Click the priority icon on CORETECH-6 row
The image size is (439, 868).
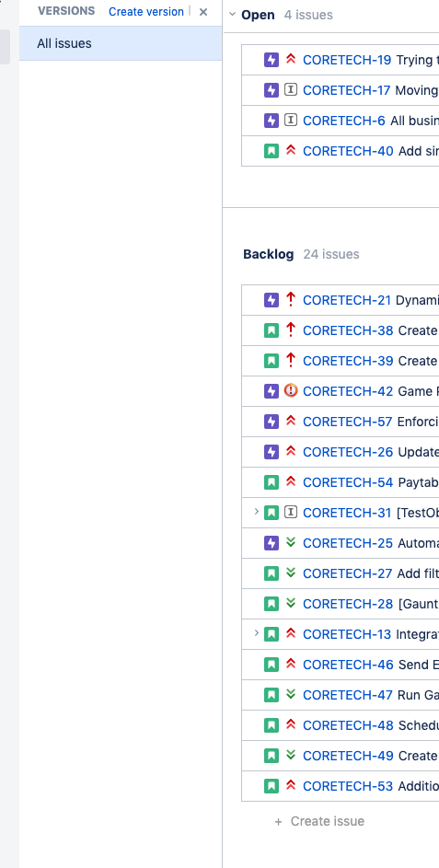pos(291,121)
